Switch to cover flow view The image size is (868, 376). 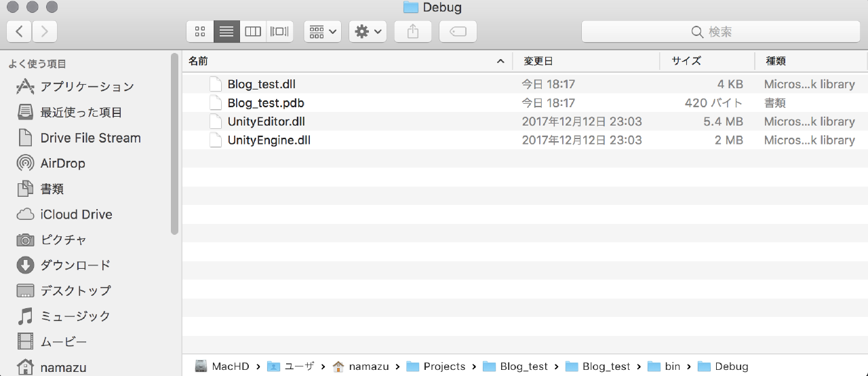tap(279, 31)
